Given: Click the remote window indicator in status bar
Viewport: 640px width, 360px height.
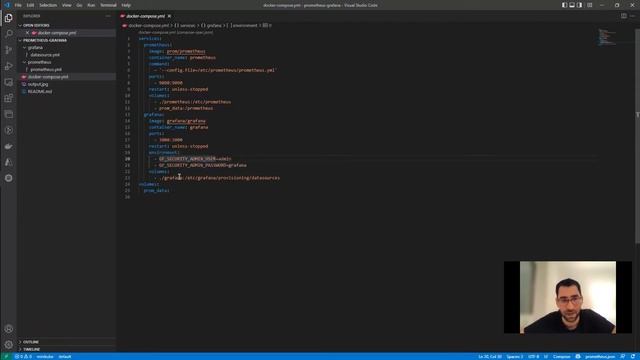Looking at the screenshot, I should pyautogui.click(x=6, y=357).
